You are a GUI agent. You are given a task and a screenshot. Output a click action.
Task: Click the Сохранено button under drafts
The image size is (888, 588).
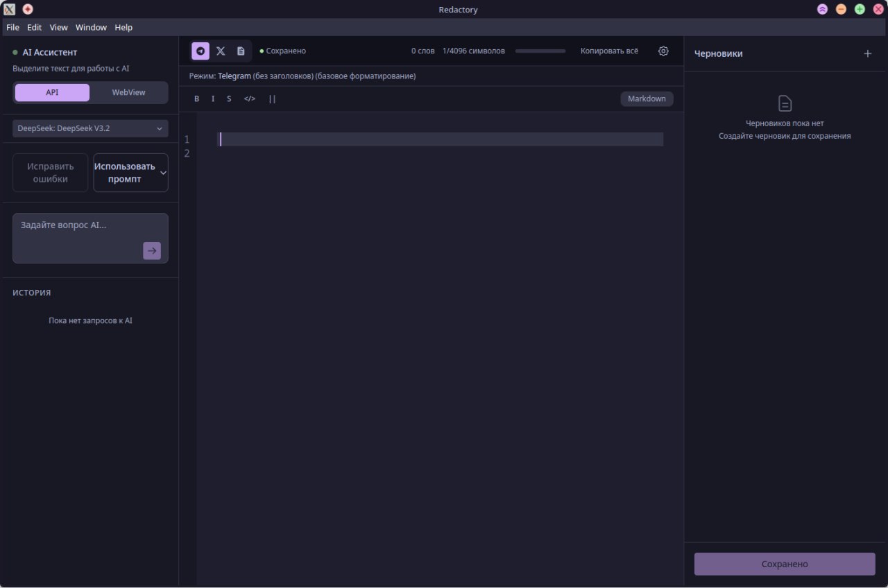coord(785,564)
